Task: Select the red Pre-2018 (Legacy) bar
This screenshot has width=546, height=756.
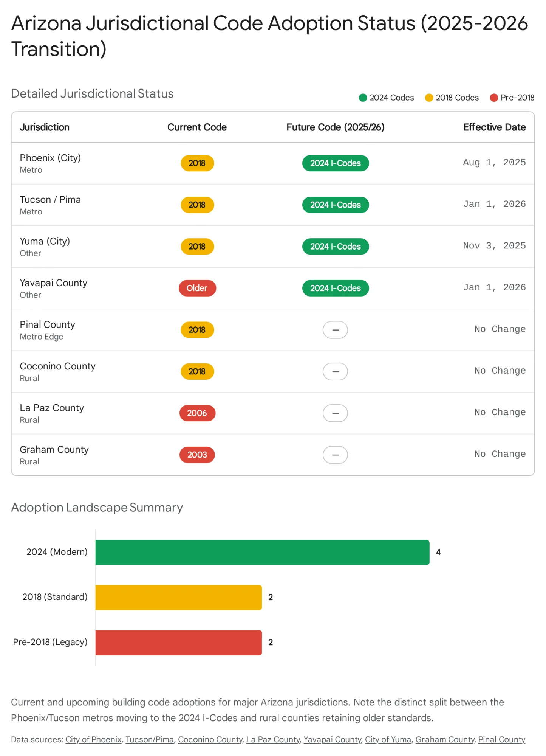Action: [178, 642]
